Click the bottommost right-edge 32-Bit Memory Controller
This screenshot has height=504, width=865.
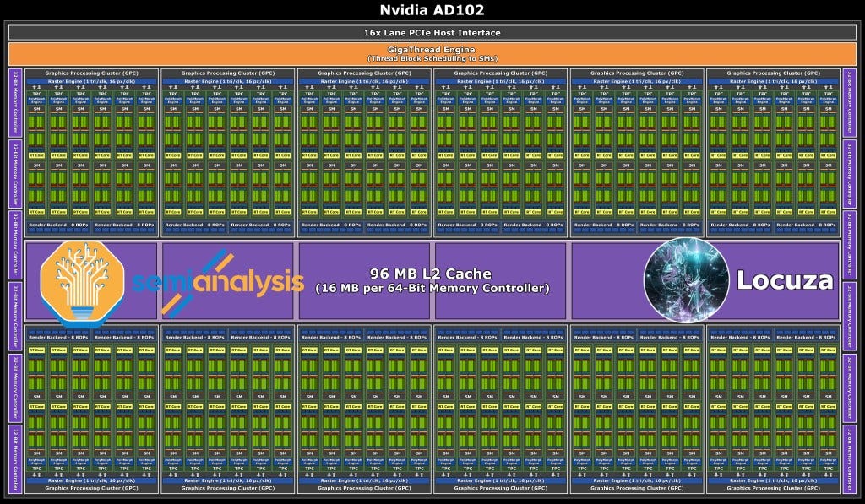coord(850,458)
